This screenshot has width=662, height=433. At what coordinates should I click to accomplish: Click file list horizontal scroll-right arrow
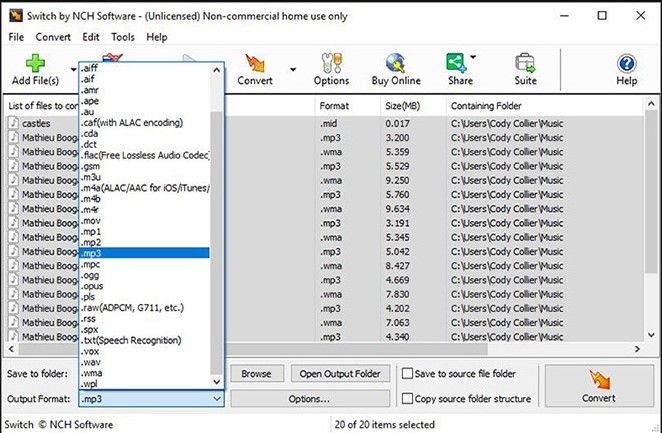point(638,349)
